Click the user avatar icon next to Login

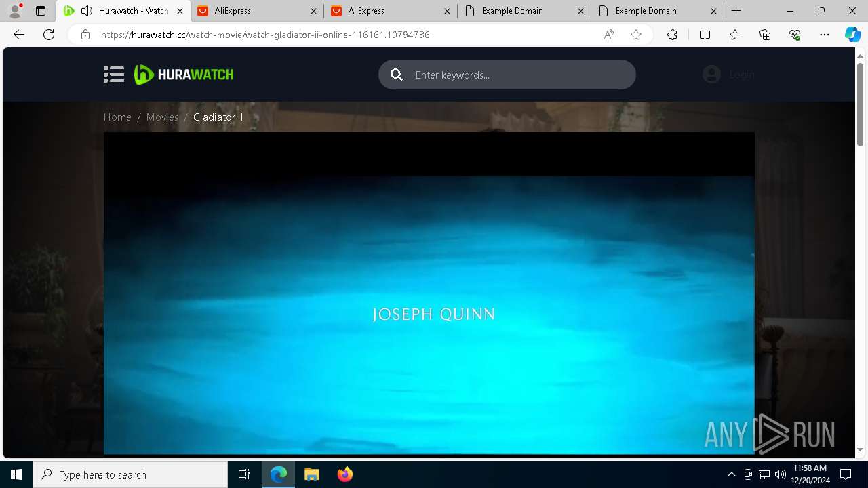pos(711,75)
